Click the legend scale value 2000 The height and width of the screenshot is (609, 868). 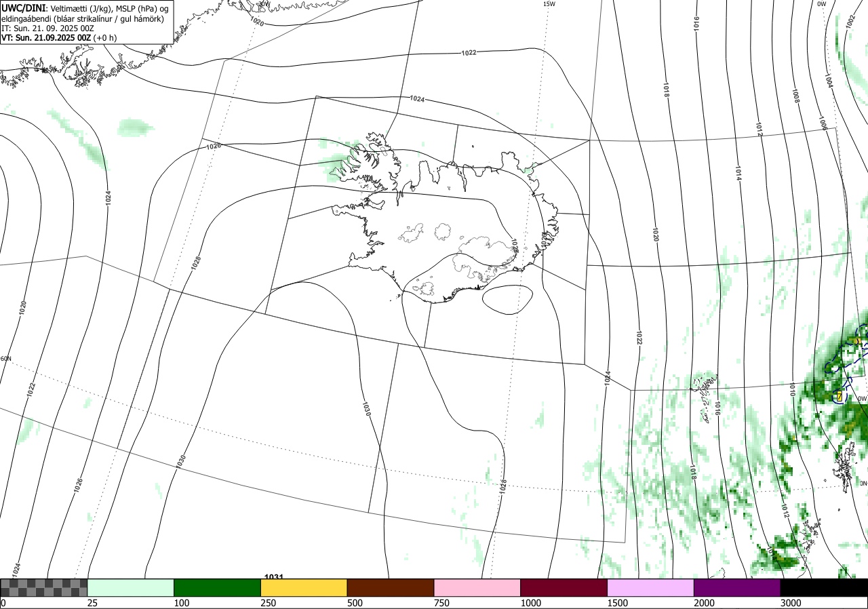click(x=704, y=603)
